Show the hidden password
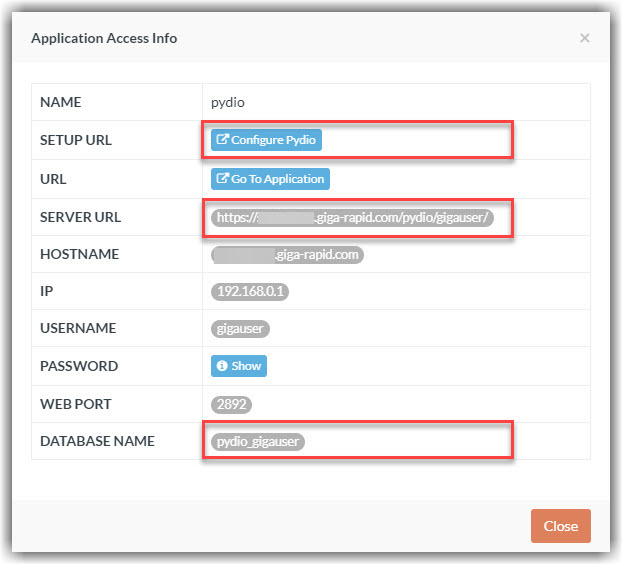Screen dimensions: 623x565 coord(239,366)
